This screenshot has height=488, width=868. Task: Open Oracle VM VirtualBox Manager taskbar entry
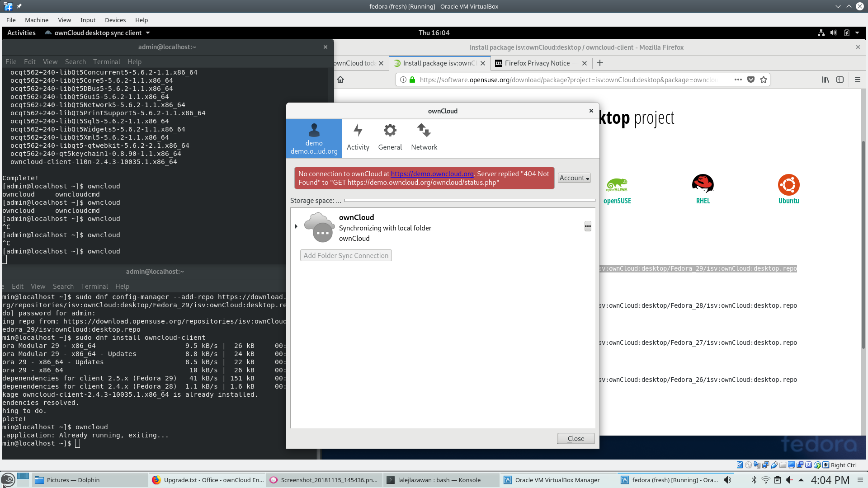(x=558, y=480)
